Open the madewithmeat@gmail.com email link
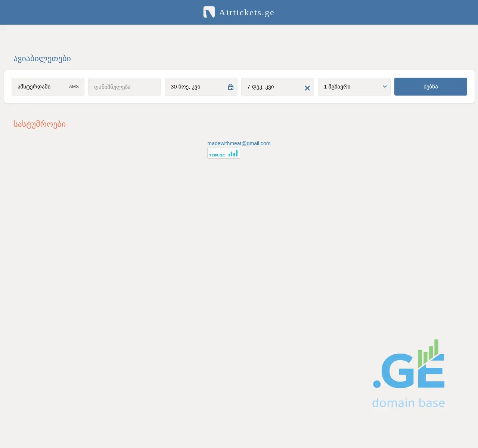The width and height of the screenshot is (478, 448). pos(239,143)
